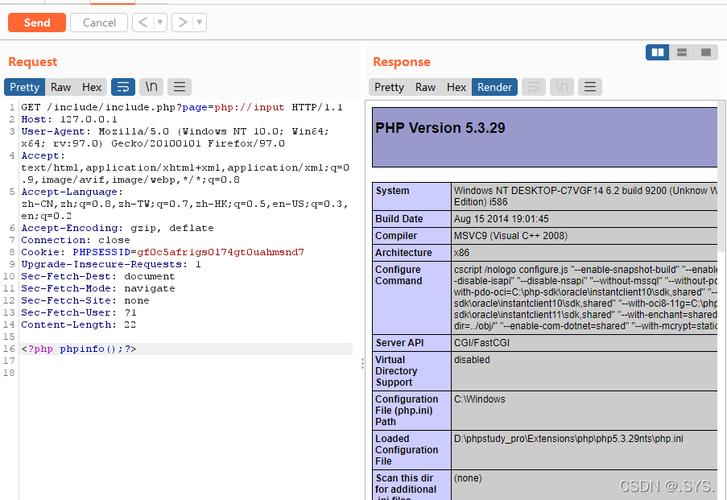
Task: Open previous history dropdown arrow
Action: tap(160, 22)
